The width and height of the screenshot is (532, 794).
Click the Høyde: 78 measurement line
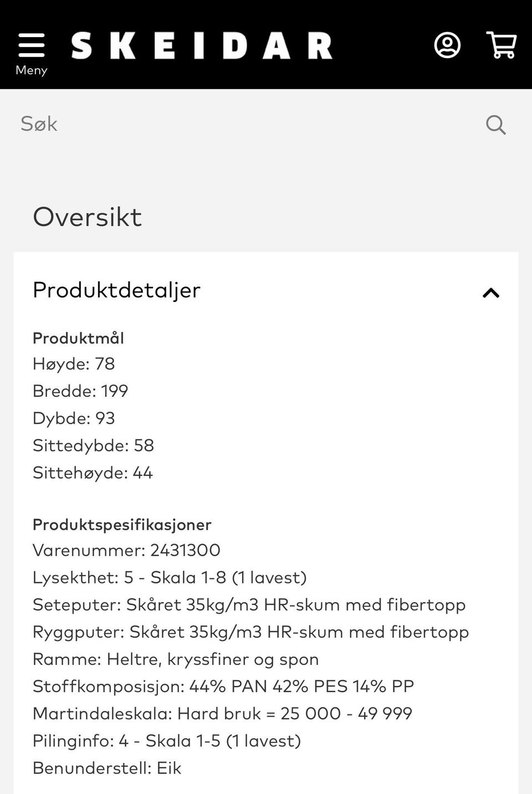74,364
